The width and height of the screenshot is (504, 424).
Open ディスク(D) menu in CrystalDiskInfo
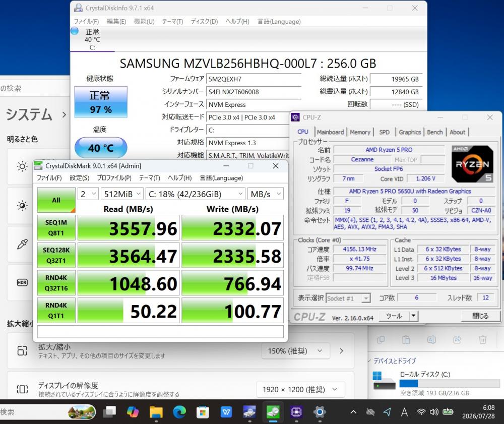click(x=204, y=22)
